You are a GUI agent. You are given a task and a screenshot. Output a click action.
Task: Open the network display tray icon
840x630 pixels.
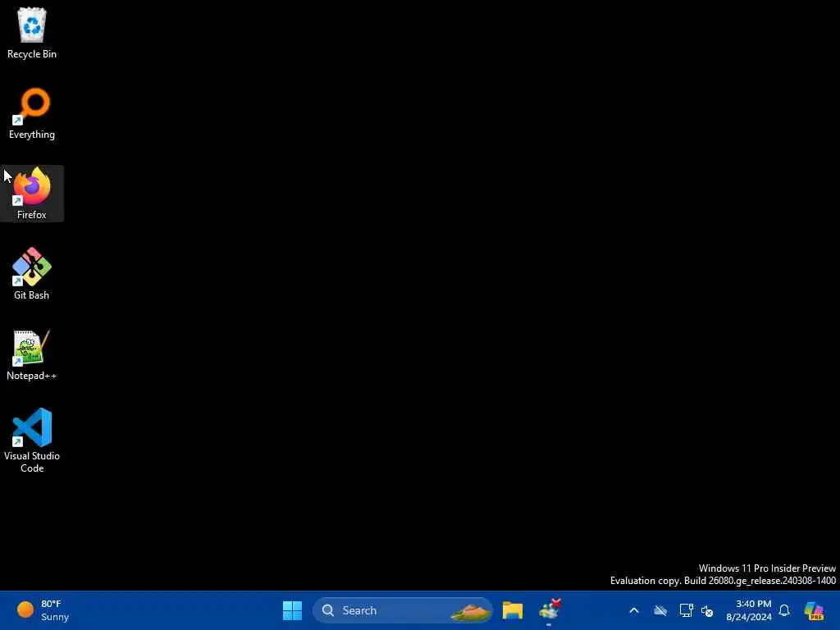686,610
